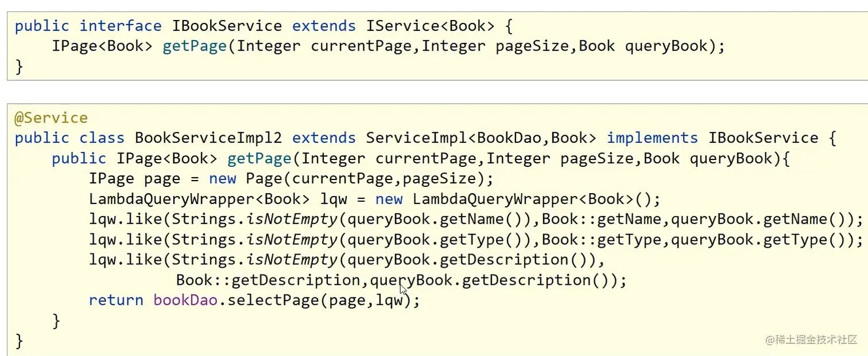The image size is (868, 356).
Task: Click isNotEmpty on the getDescription line
Action: coord(292,260)
